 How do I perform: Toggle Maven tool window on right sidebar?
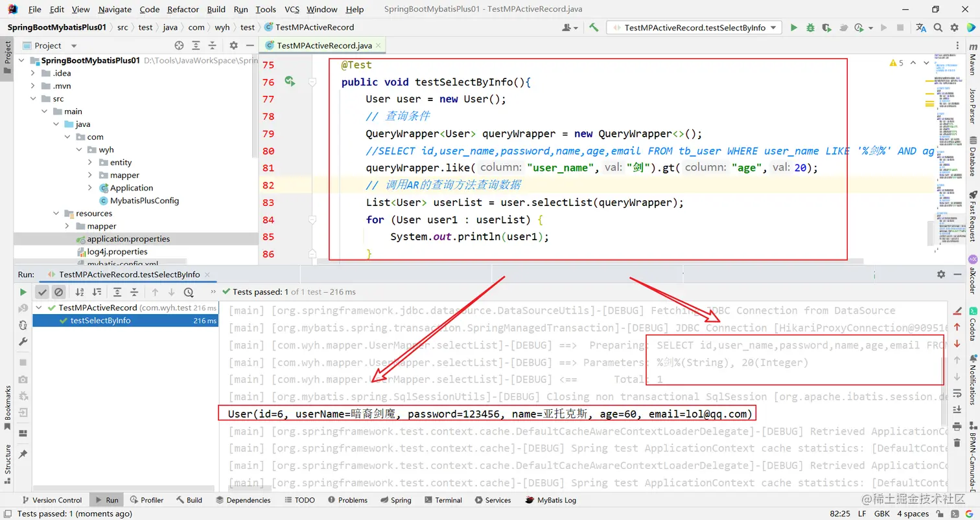coord(973,59)
